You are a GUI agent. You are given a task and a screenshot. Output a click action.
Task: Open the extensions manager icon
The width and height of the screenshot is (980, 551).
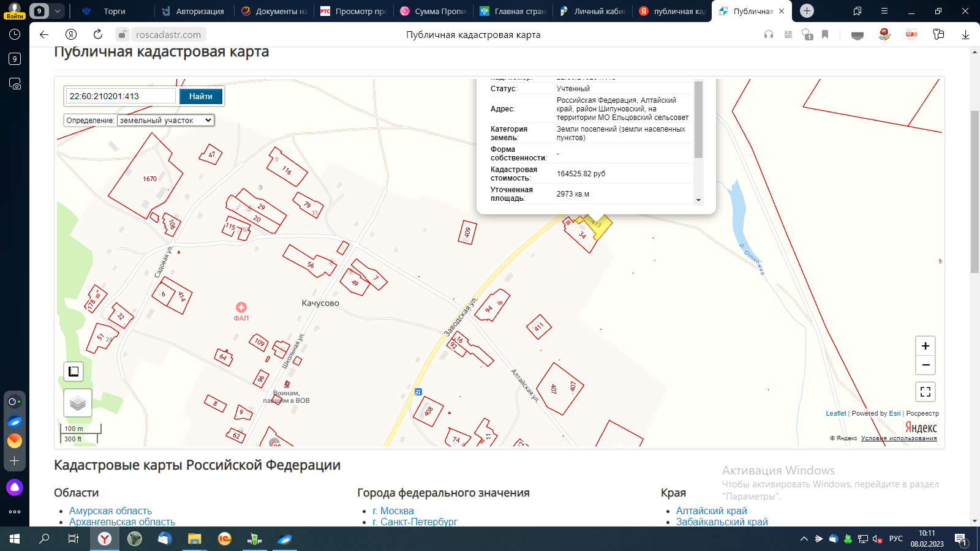coord(938,35)
